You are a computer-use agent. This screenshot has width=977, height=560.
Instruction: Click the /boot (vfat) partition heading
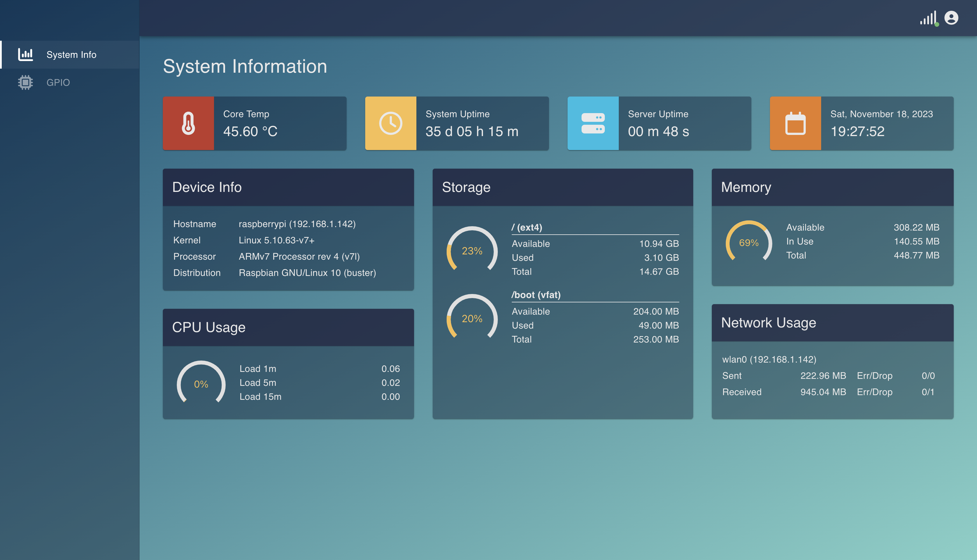click(536, 295)
